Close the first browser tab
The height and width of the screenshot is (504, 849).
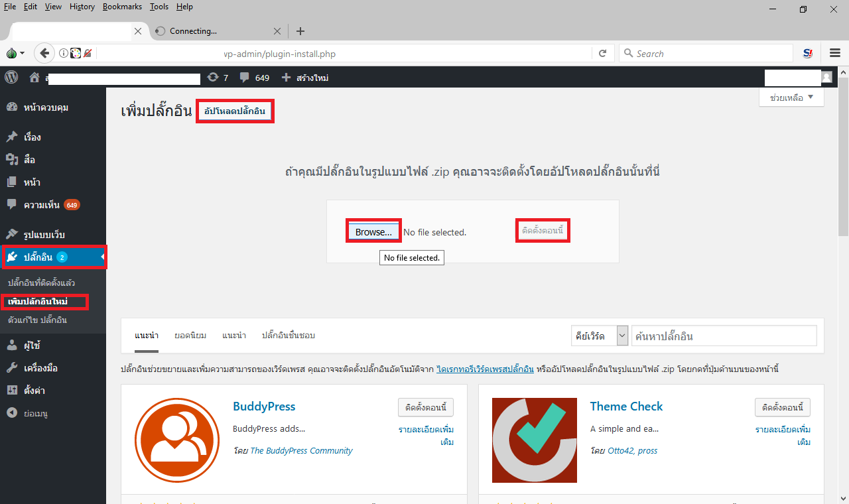tap(138, 31)
